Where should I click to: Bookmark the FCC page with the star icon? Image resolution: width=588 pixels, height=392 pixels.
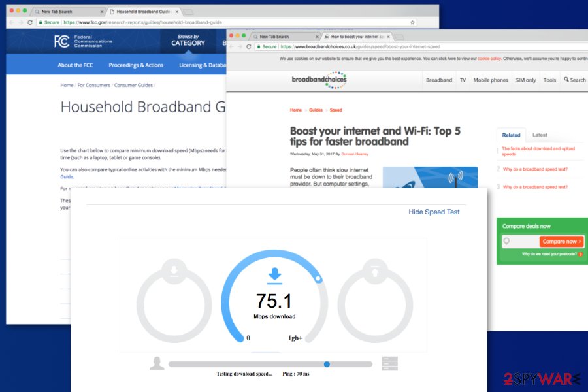412,22
